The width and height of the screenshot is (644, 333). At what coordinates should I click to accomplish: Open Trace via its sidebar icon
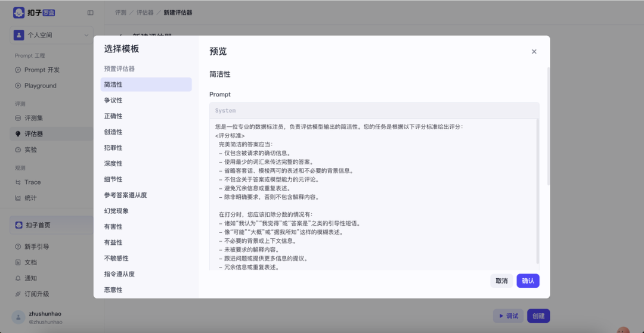pyautogui.click(x=18, y=182)
